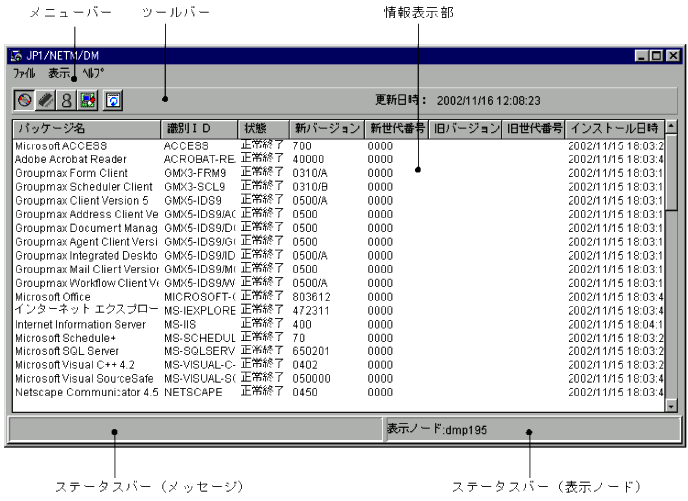Viewport: 688px width, 501px height.
Task: Click the 正常終了 status of Microsoft ACCESS
Action: pyautogui.click(x=262, y=145)
